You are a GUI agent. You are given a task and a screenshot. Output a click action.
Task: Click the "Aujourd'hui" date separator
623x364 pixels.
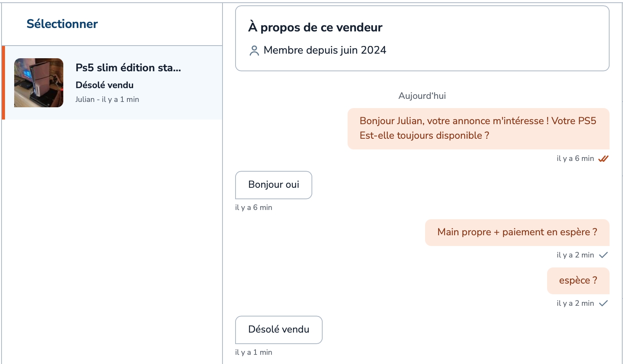(x=422, y=96)
